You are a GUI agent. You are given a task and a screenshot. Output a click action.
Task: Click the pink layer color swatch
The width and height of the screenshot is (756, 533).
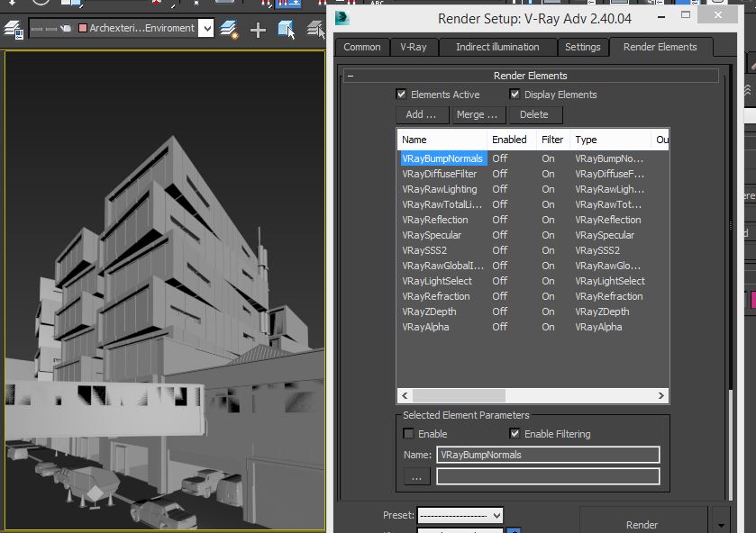click(x=82, y=28)
